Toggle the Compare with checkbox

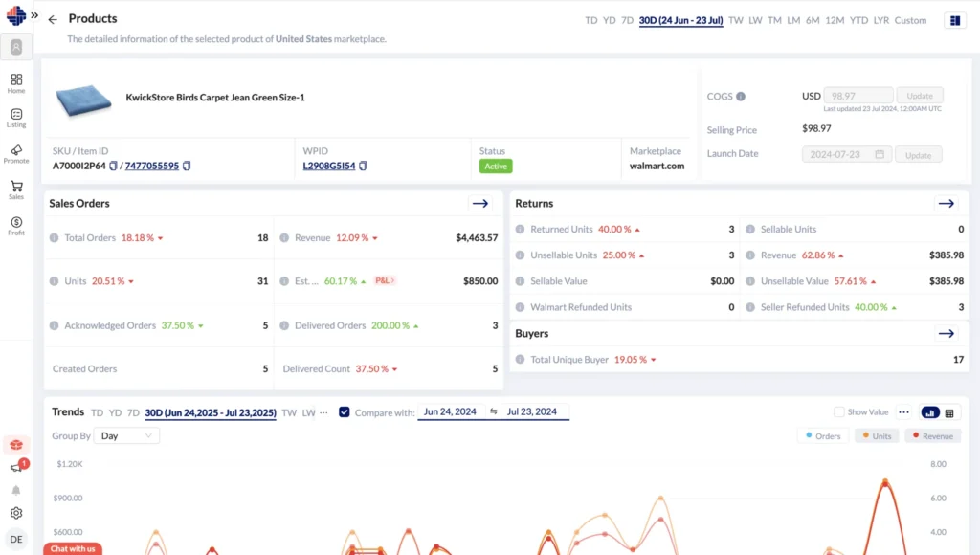pos(345,411)
